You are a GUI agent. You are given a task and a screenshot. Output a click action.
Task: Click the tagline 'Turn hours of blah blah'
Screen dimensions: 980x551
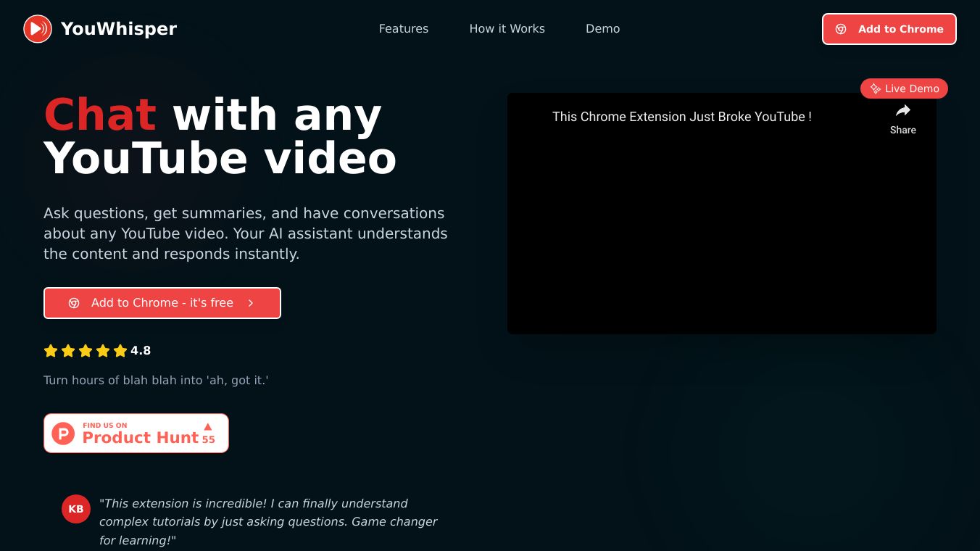156,380
